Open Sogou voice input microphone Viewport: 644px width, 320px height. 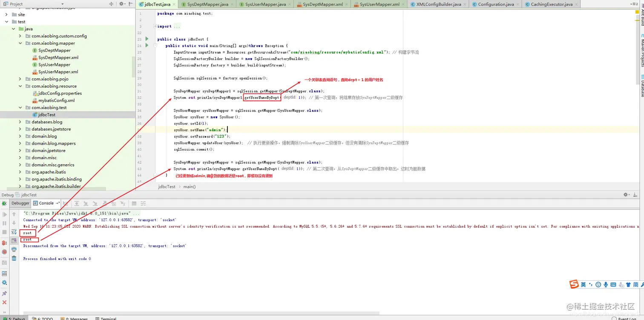(x=606, y=284)
